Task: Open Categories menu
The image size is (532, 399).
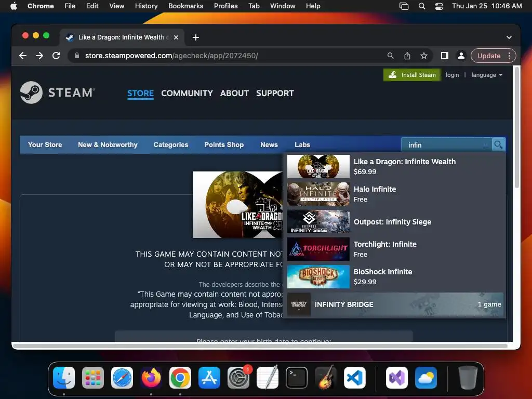Action: click(x=170, y=144)
